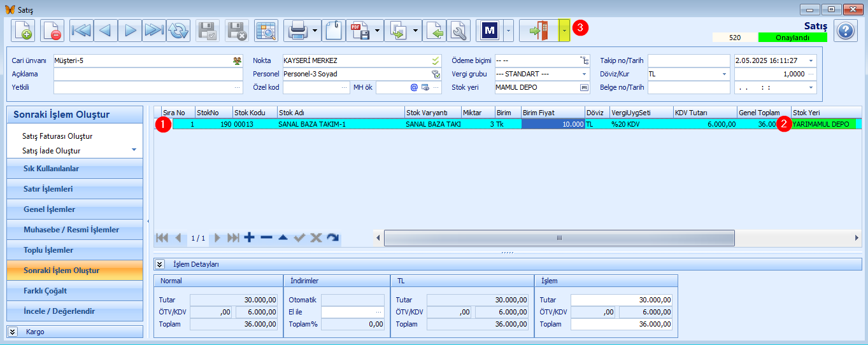Open Toplu İşlemler section
Viewport: 868px width, 345px height.
(75, 250)
